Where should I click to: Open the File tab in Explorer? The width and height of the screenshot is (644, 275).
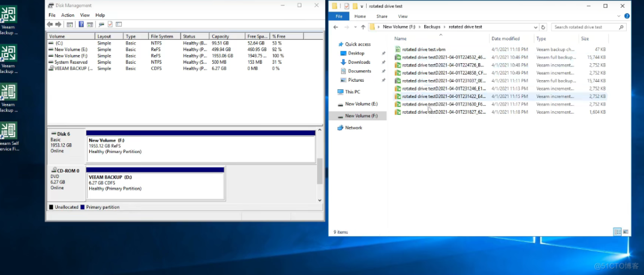tap(339, 16)
